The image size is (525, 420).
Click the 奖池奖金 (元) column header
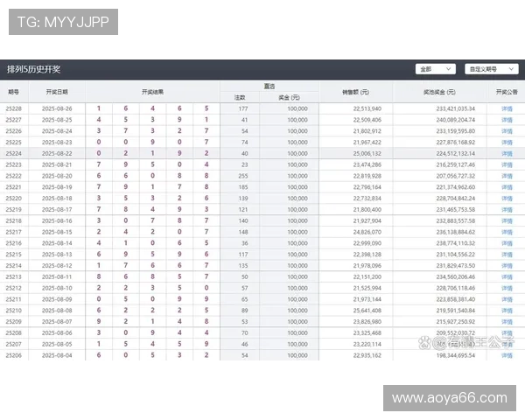pyautogui.click(x=440, y=91)
